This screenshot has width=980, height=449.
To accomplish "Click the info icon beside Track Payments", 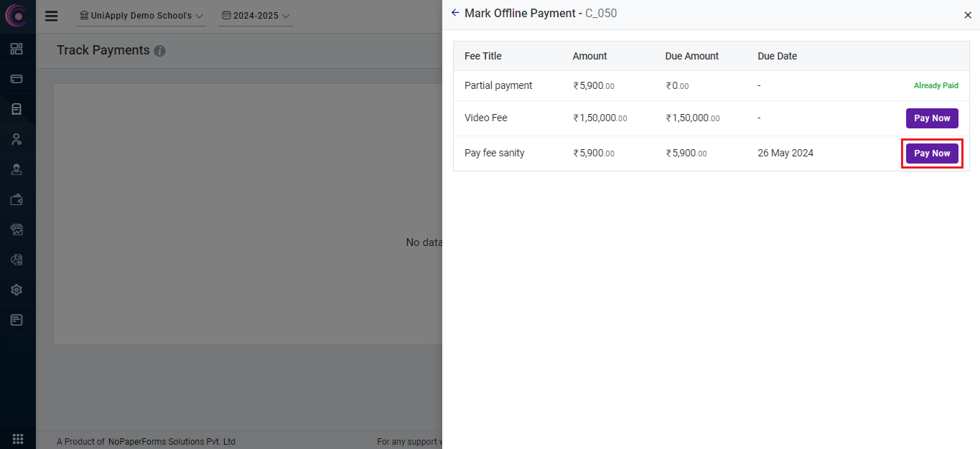I will click(159, 51).
